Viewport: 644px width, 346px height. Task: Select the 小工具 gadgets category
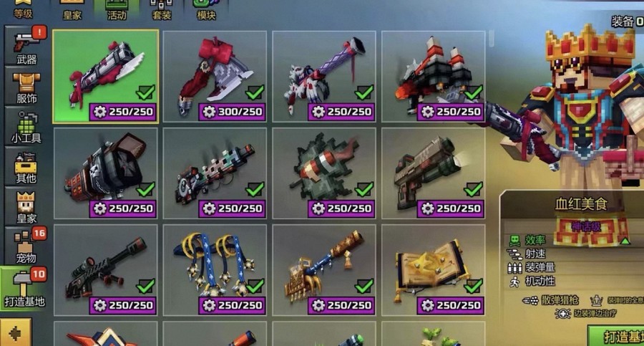(26, 126)
